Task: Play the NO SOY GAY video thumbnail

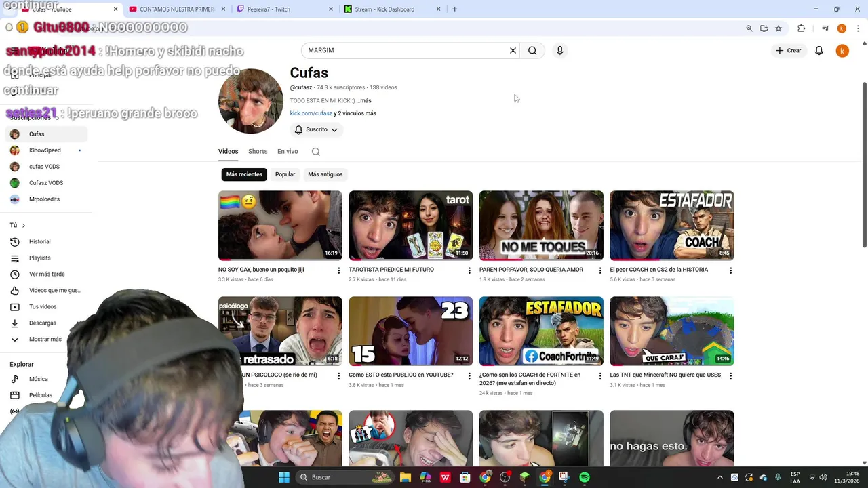Action: (280, 226)
